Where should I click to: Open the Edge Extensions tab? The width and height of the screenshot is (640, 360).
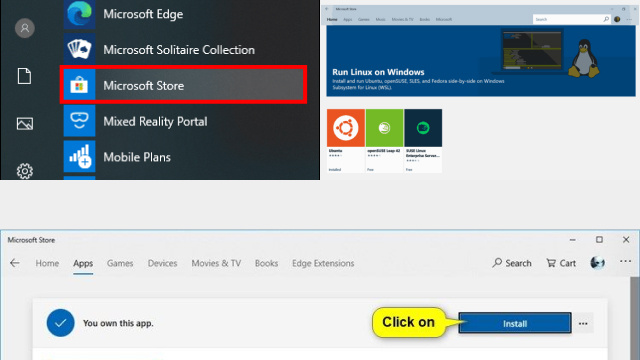pyautogui.click(x=323, y=263)
